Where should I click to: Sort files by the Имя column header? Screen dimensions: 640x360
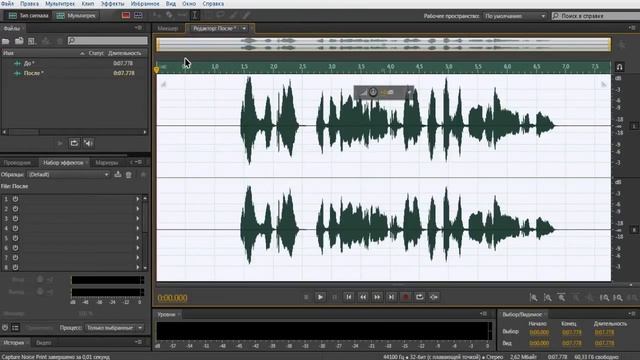(8, 53)
